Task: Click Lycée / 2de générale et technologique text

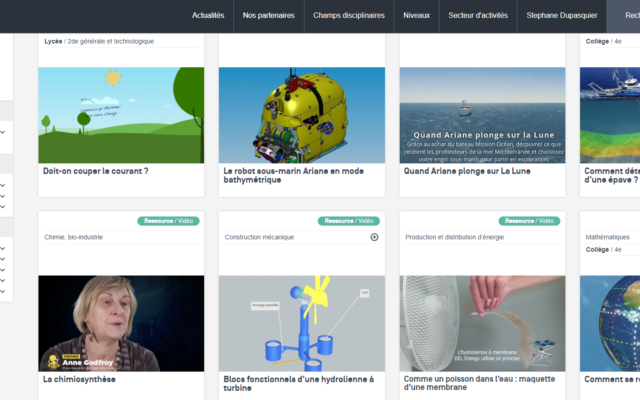Action: tap(99, 41)
